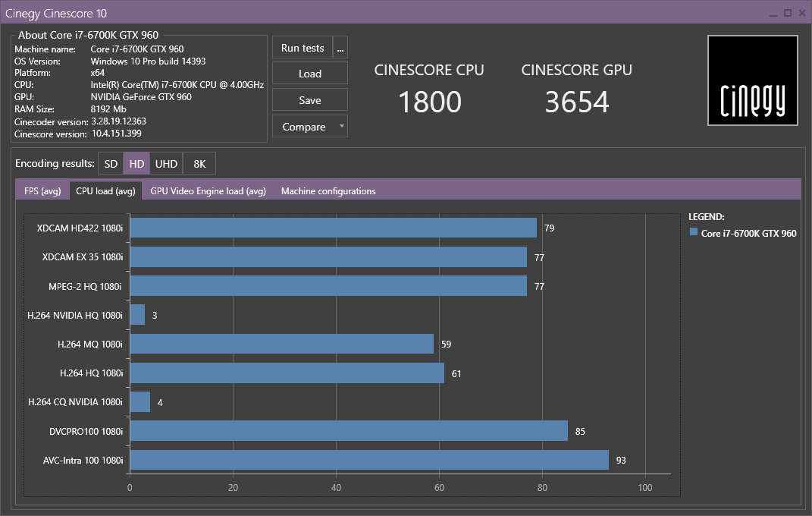This screenshot has height=516, width=812.
Task: Click the RAM Size value 8192 Mb
Action: click(x=108, y=109)
